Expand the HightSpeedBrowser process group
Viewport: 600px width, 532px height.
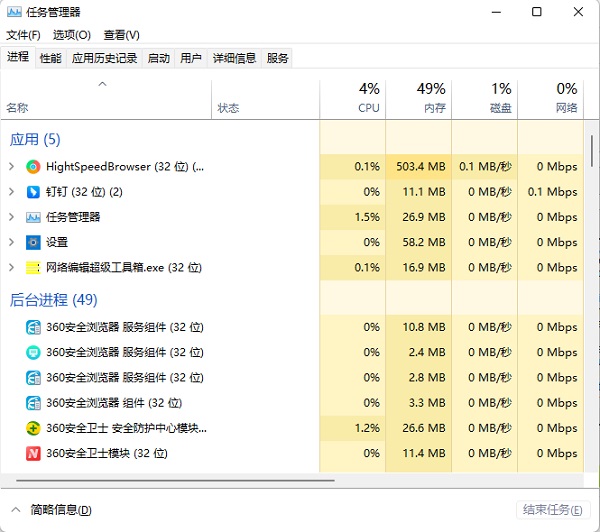11,166
